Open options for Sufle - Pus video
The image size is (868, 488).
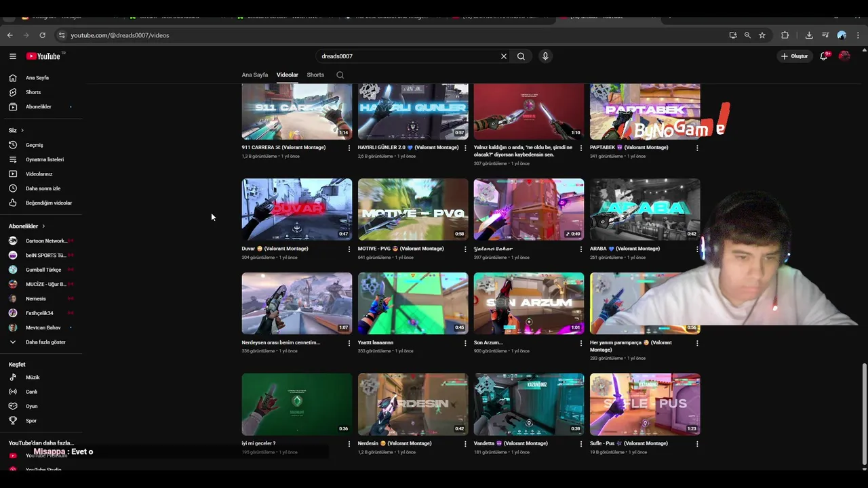click(x=697, y=444)
